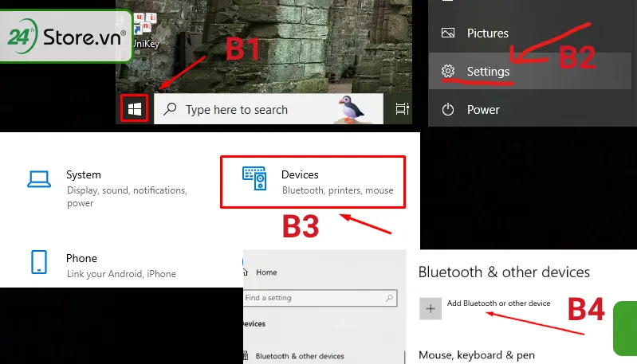Click the plus icon to add device
Image resolution: width=637 pixels, height=364 pixels.
coord(431,309)
